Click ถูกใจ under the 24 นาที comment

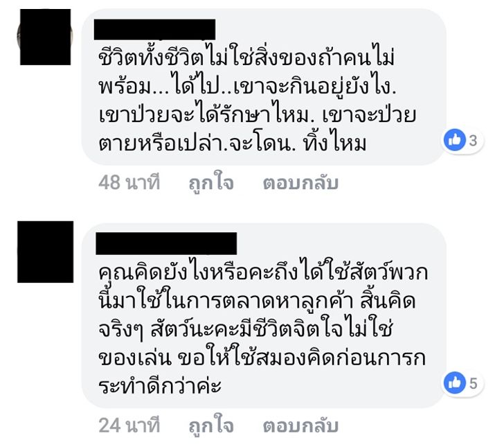click(x=211, y=426)
